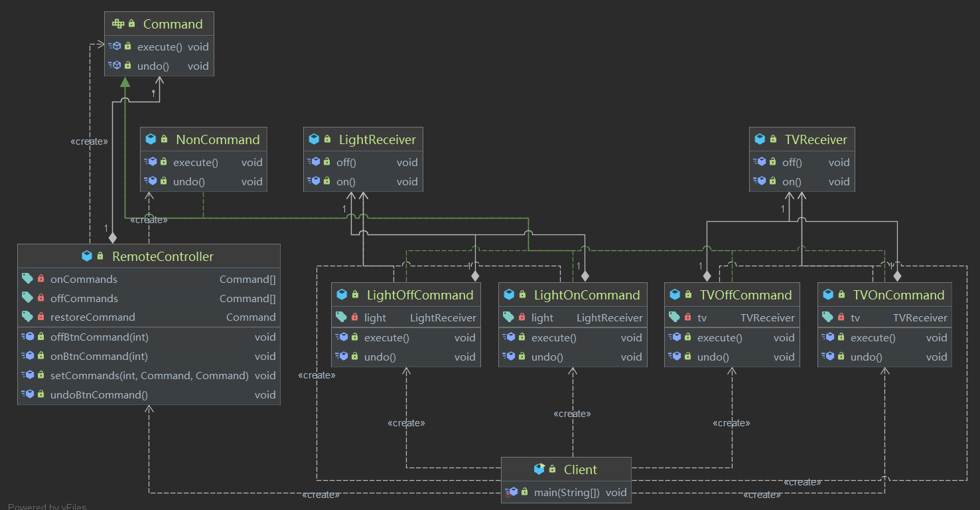Image resolution: width=980 pixels, height=510 pixels.
Task: Select the Command interface title
Action: click(x=173, y=24)
